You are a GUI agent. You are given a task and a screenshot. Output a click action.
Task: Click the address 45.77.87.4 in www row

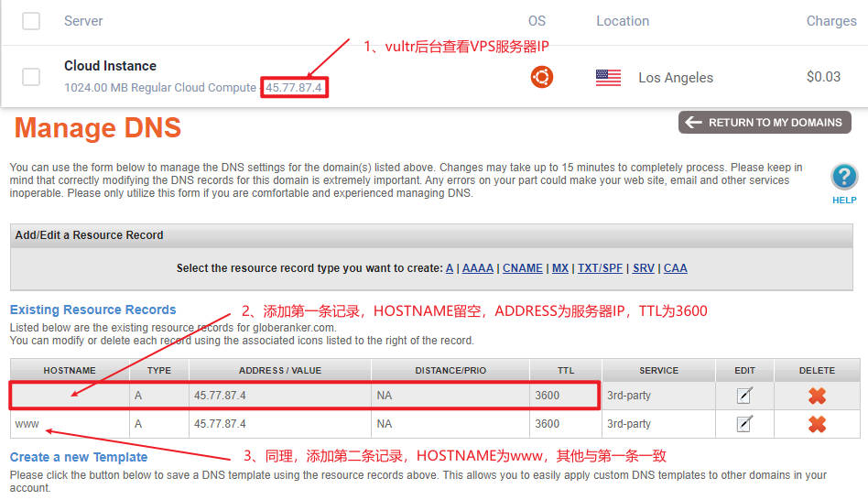(x=220, y=424)
